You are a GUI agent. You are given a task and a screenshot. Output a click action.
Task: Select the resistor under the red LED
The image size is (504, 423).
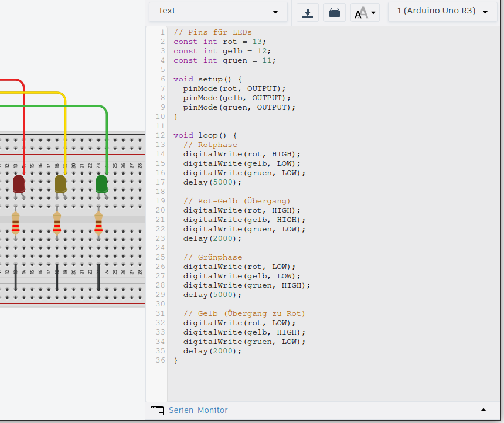coord(15,223)
